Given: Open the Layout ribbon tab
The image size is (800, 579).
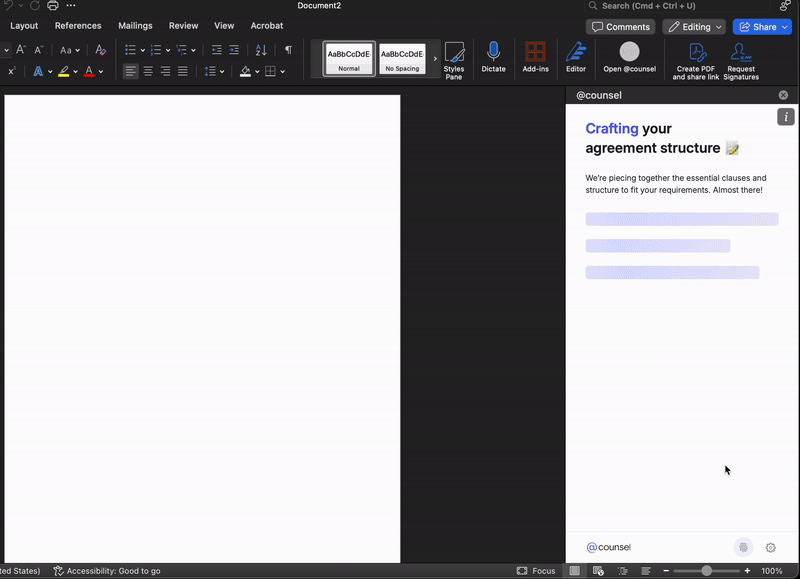Looking at the screenshot, I should pyautogui.click(x=24, y=26).
